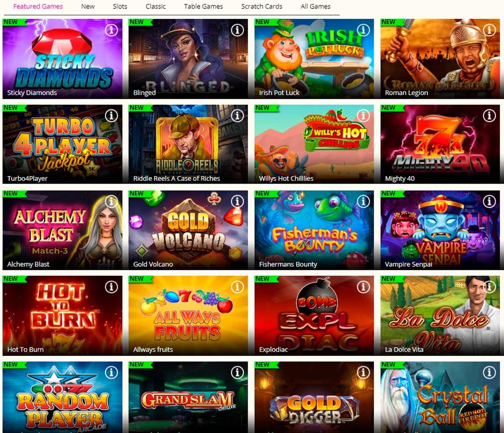Open info icon on Explodiac

tap(363, 287)
